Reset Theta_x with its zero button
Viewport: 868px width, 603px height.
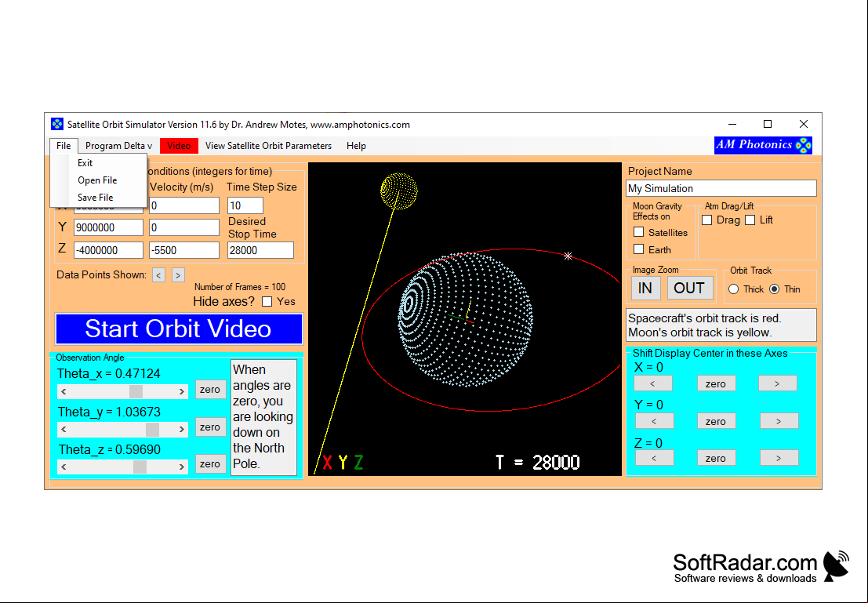(x=210, y=389)
